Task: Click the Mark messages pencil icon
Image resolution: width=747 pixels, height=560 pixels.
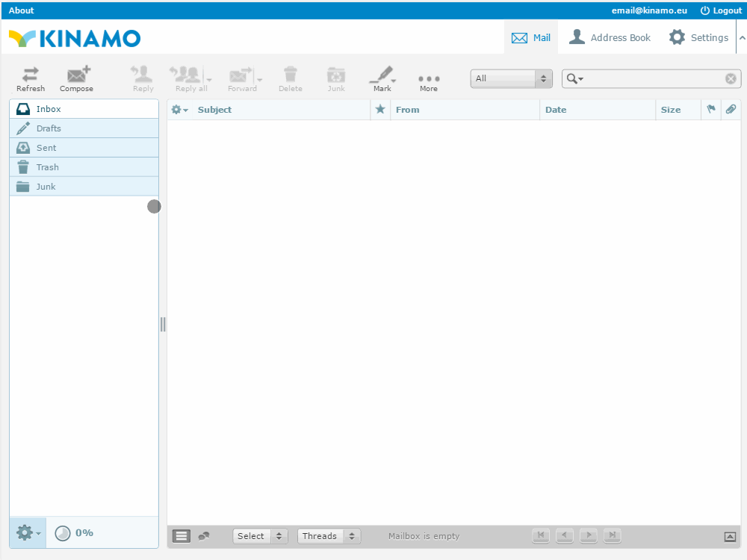Action: pyautogui.click(x=381, y=78)
